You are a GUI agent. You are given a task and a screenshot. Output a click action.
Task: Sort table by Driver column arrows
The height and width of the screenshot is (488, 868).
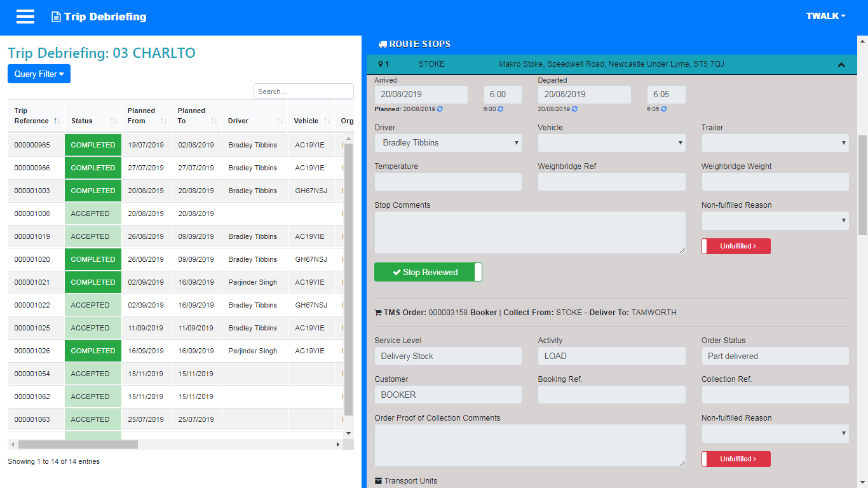click(280, 121)
